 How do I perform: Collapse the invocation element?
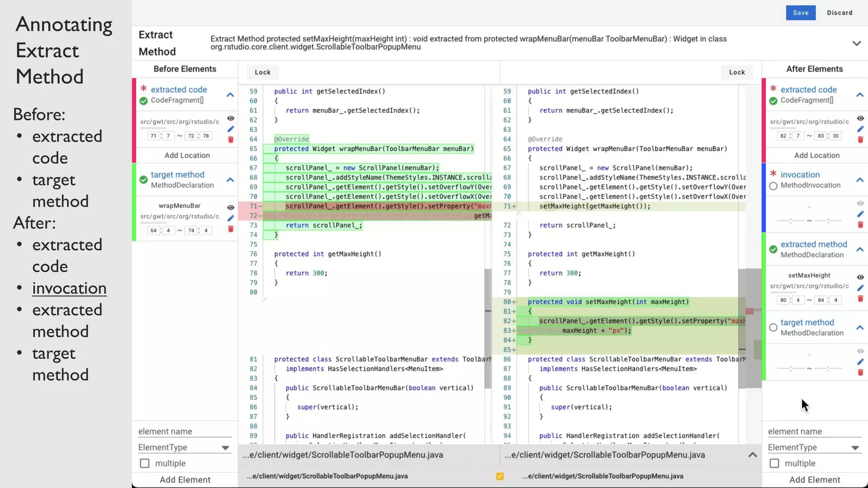[860, 180]
